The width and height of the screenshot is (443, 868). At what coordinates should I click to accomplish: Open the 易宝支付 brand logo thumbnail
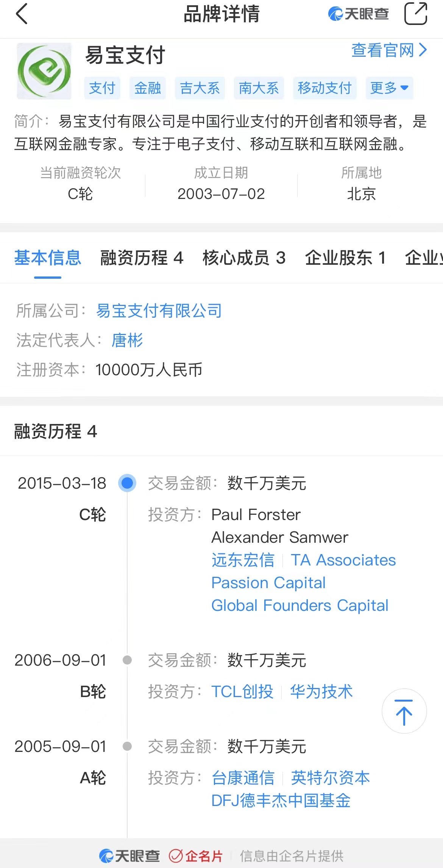[44, 71]
